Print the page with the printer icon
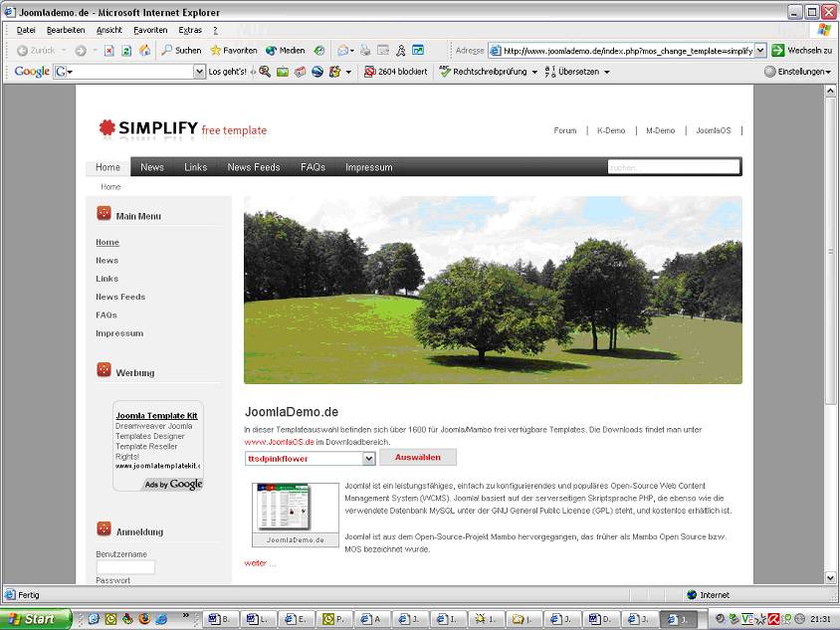The width and height of the screenshot is (840, 630). [365, 51]
